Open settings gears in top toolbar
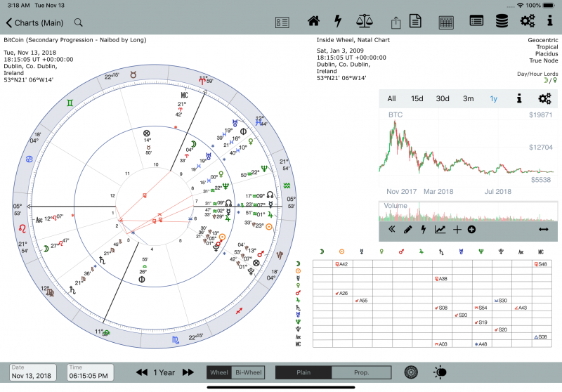Viewport: 562px width, 392px height. click(x=528, y=21)
